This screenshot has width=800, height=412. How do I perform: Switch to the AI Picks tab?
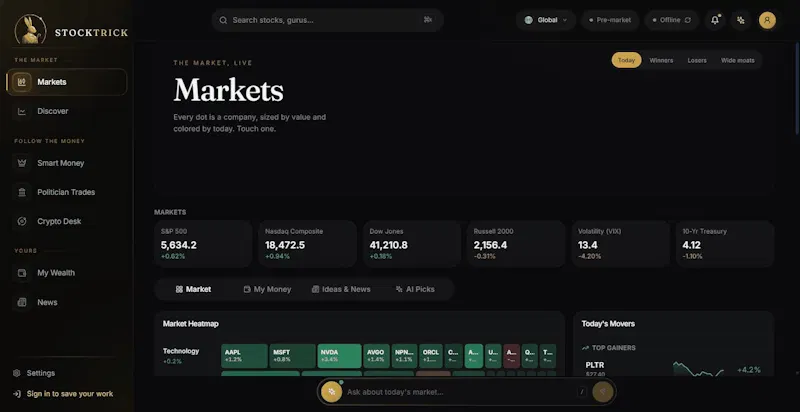tap(415, 289)
